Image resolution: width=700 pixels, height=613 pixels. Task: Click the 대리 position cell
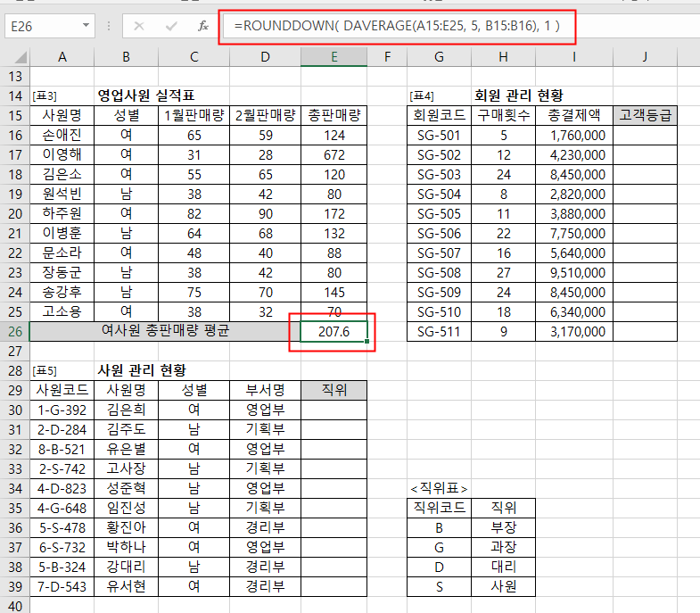pyautogui.click(x=504, y=567)
